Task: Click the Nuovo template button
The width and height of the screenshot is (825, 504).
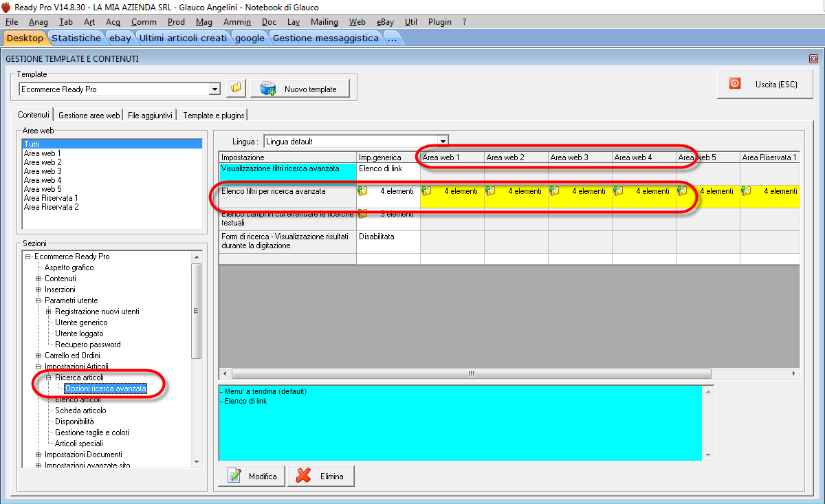Action: pos(300,89)
